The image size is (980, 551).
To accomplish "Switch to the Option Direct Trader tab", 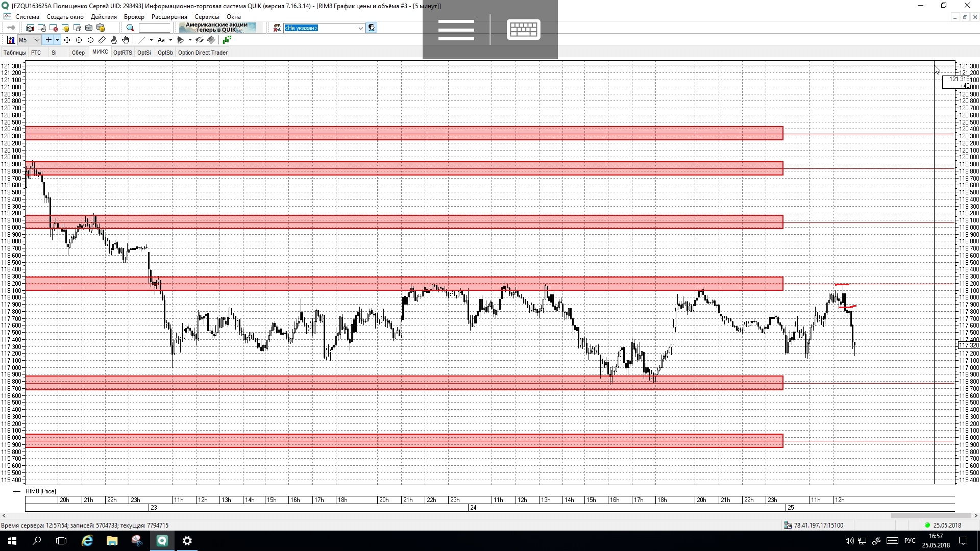I will point(203,53).
